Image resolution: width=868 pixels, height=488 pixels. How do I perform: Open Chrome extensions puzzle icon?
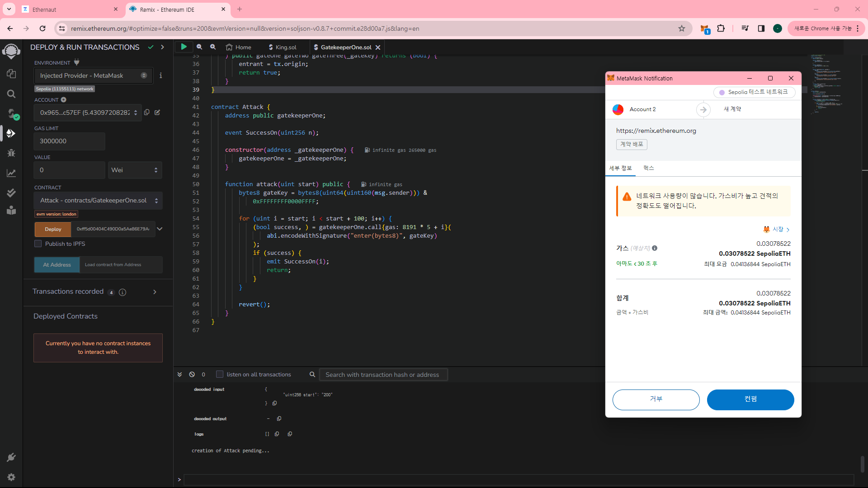721,28
